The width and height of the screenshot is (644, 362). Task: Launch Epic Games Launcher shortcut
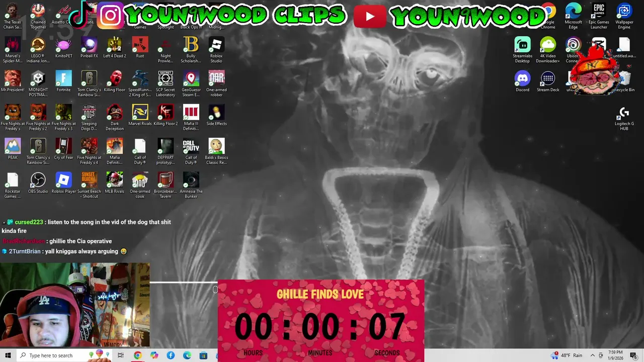(x=599, y=16)
